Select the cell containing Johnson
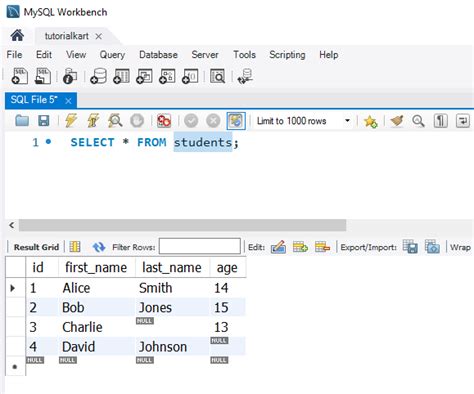Screen dimensions: 474x394 (x=172, y=347)
